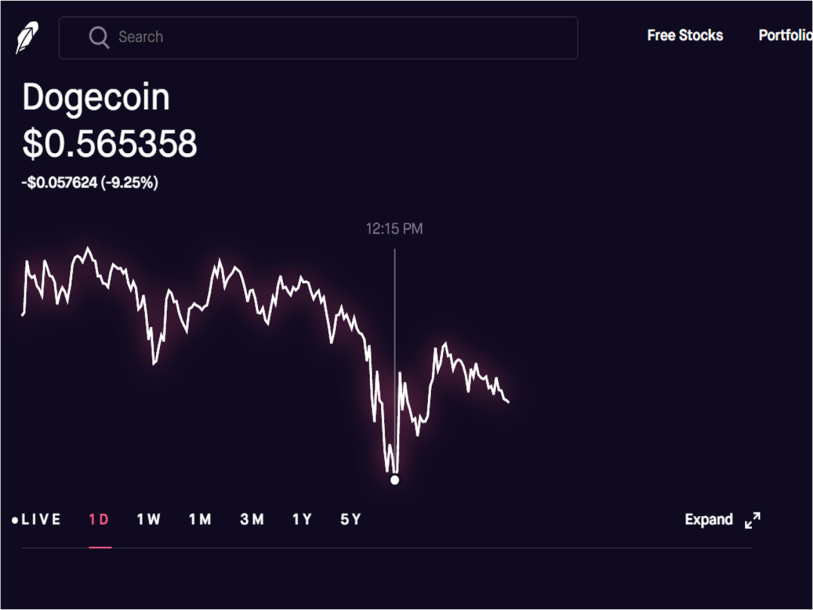Focus the Search input field
The width and height of the screenshot is (813, 610).
tap(318, 37)
